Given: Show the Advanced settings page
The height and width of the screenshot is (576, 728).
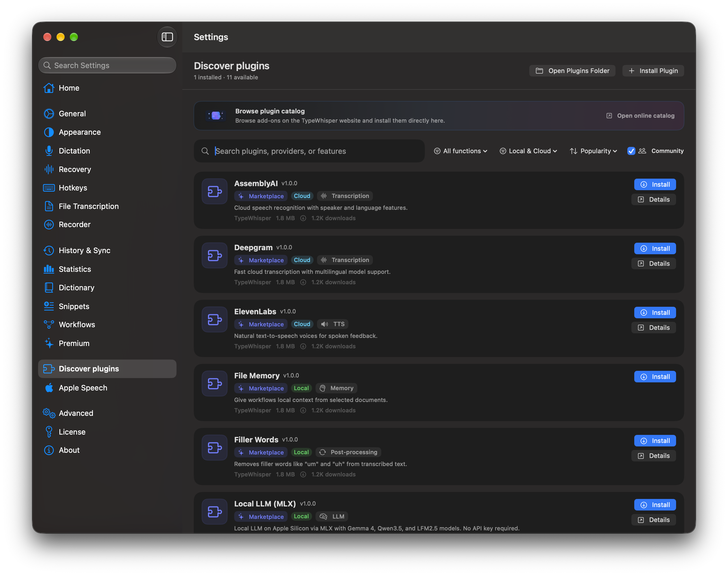Looking at the screenshot, I should 107,413.
